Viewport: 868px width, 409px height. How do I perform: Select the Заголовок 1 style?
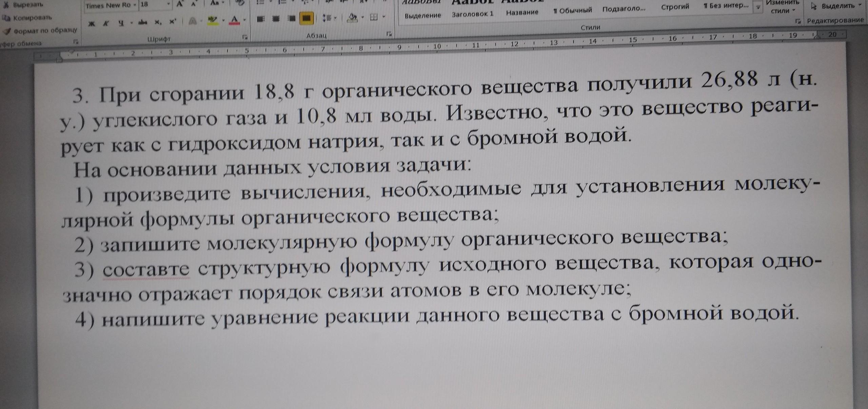[x=472, y=14]
